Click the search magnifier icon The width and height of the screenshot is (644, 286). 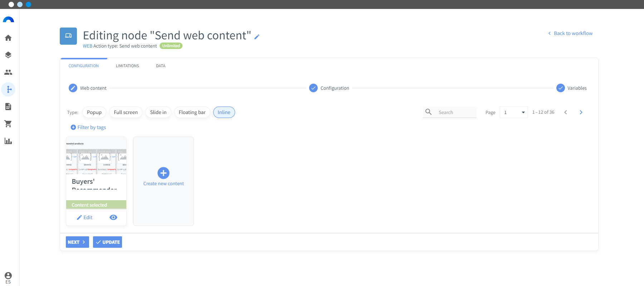click(x=428, y=112)
